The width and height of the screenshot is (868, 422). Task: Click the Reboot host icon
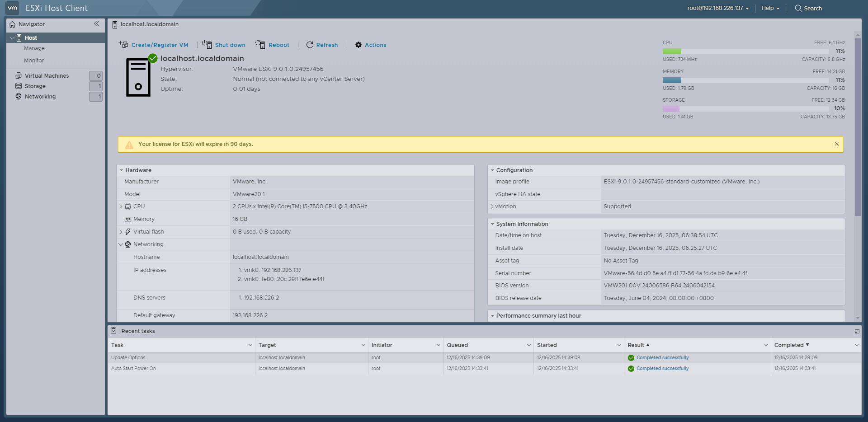[261, 44]
